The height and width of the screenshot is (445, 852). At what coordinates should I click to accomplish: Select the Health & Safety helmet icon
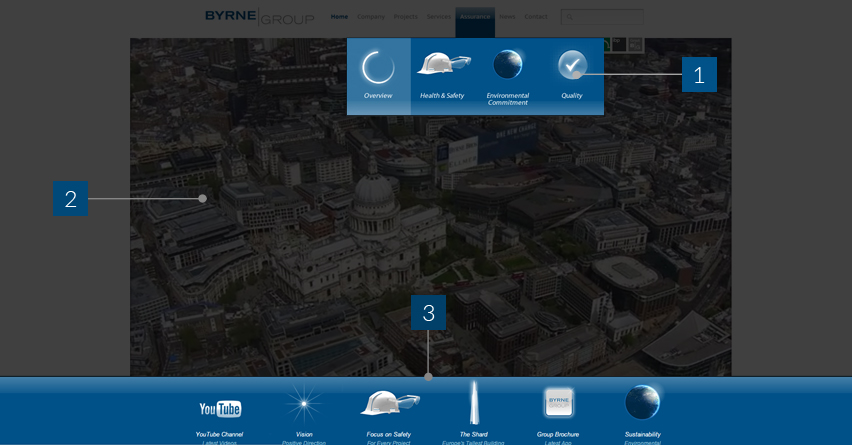tap(442, 65)
